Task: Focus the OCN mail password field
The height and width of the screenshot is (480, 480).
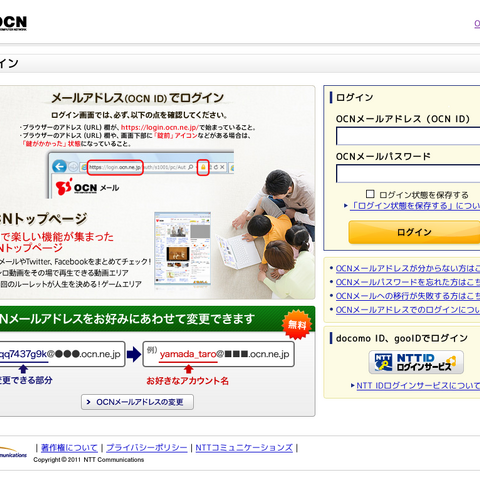Action: click(x=408, y=173)
